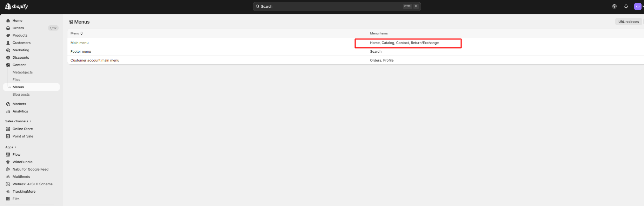This screenshot has width=644, height=206.
Task: Expand the Sales channels section
Action: point(18,121)
